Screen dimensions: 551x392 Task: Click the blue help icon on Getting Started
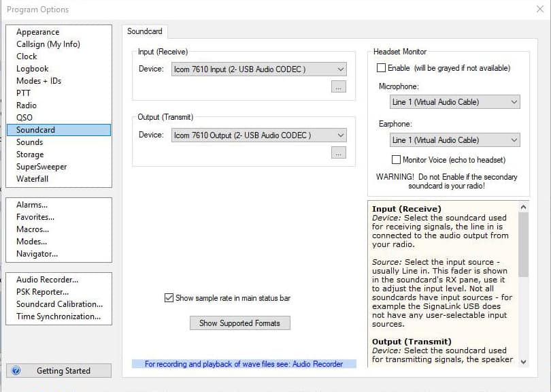16,370
